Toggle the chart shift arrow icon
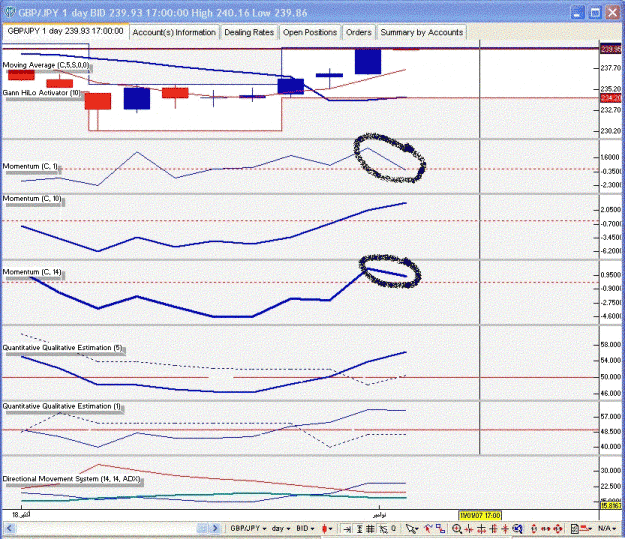This screenshot has width=625, height=539. coord(347,529)
